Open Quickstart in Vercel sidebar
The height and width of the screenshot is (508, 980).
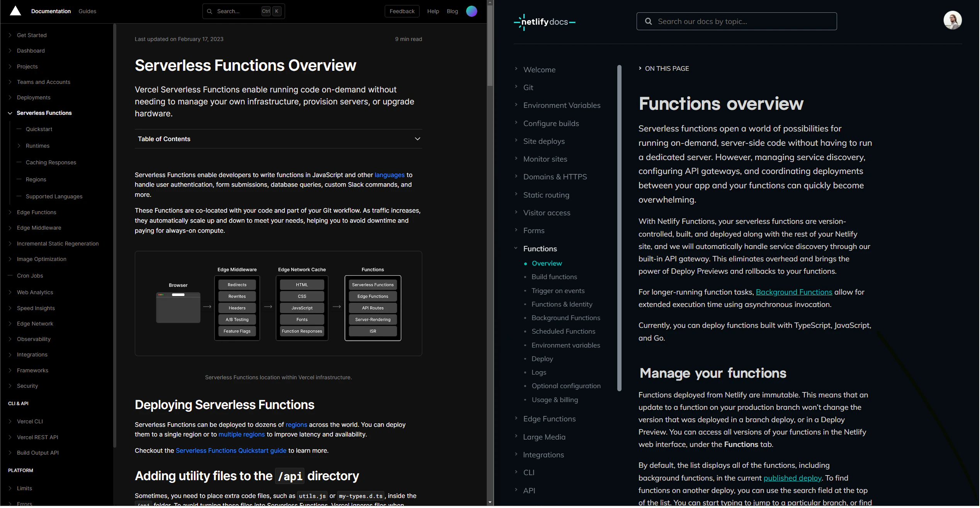pyautogui.click(x=39, y=129)
